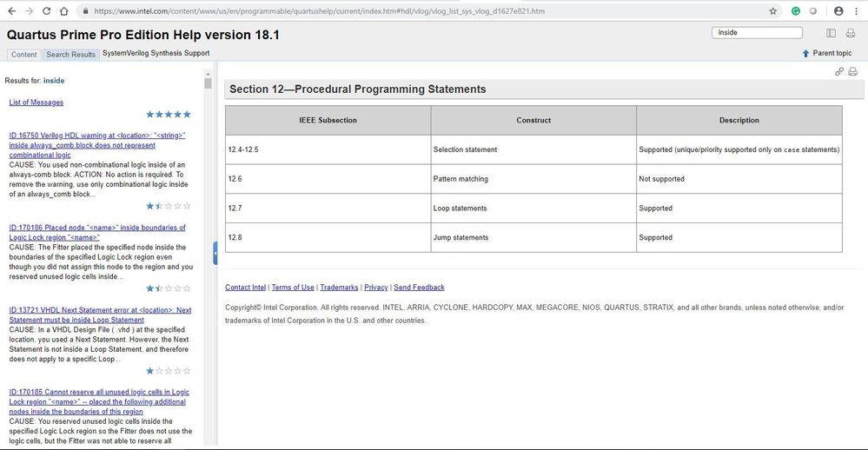The height and width of the screenshot is (450, 868).
Task: Click the address bar URL
Action: click(x=320, y=11)
